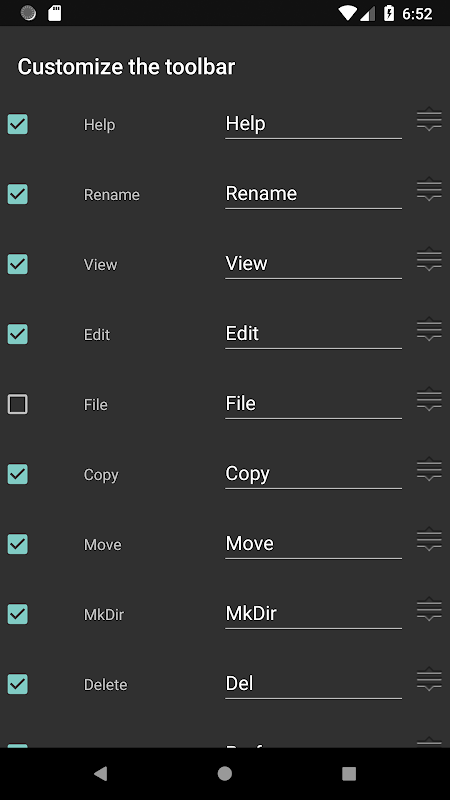This screenshot has width=450, height=800.
Task: Tap the battery charging status icon
Action: click(x=389, y=13)
